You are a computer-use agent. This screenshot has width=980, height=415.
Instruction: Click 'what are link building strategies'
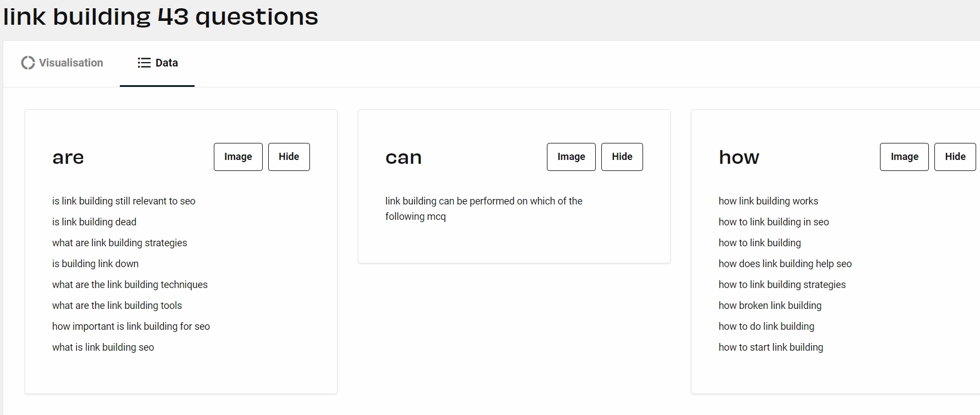tap(119, 243)
